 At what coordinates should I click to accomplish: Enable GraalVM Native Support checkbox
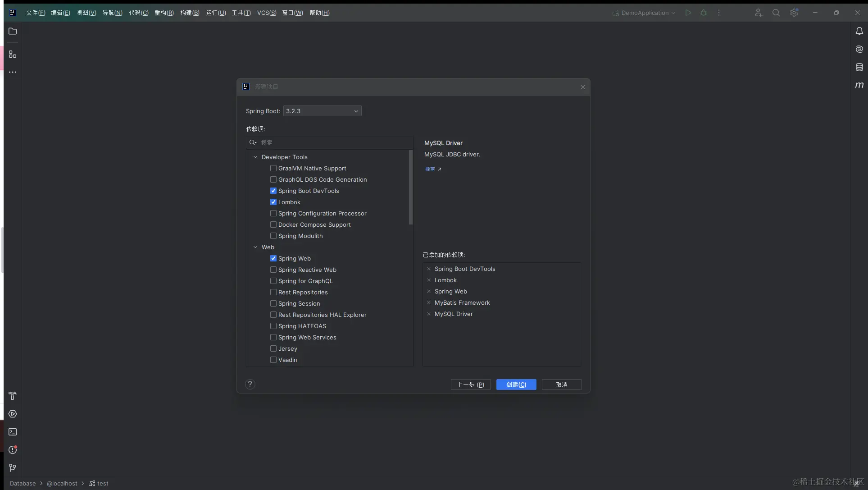[273, 168]
